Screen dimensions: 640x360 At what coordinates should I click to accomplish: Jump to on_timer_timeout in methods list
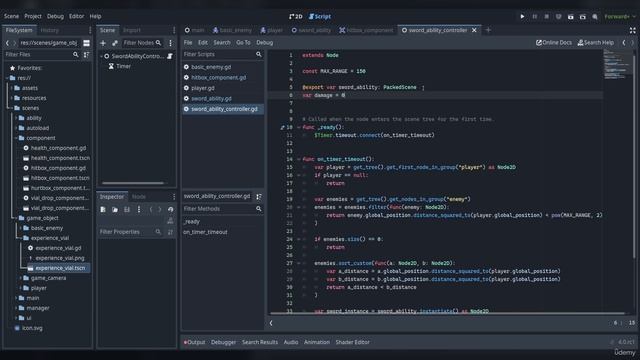click(x=205, y=232)
